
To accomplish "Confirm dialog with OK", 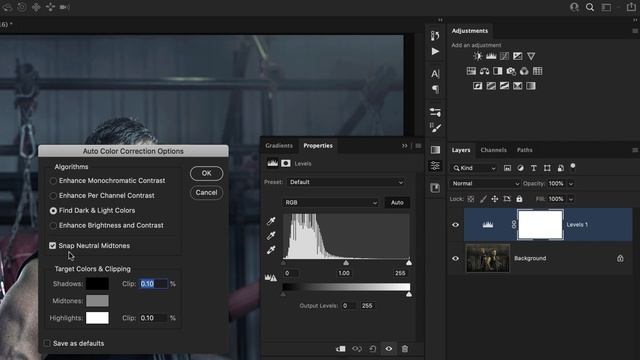I will [x=207, y=173].
